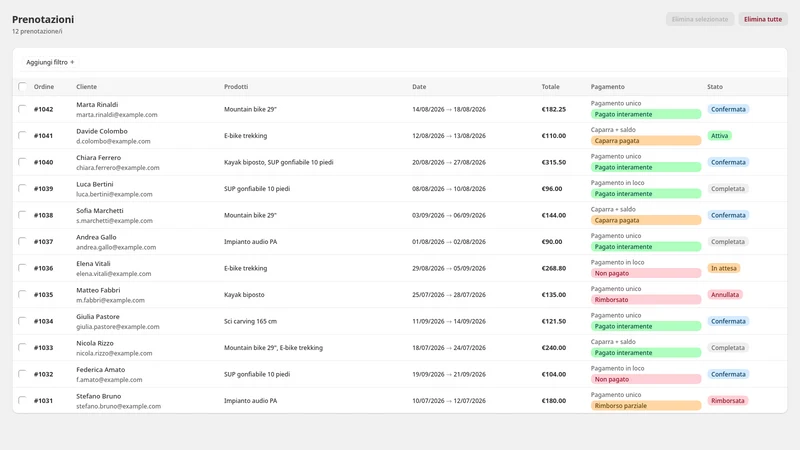800x450 pixels.
Task: Click the Stato column header
Action: [715, 87]
